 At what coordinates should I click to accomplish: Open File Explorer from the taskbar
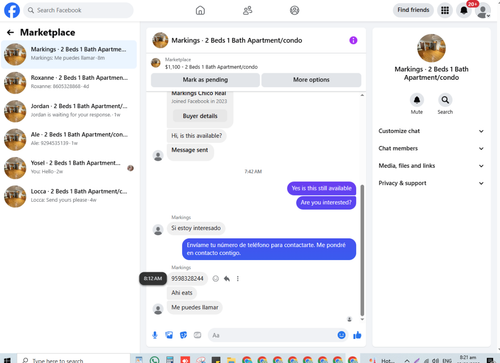coord(231,360)
